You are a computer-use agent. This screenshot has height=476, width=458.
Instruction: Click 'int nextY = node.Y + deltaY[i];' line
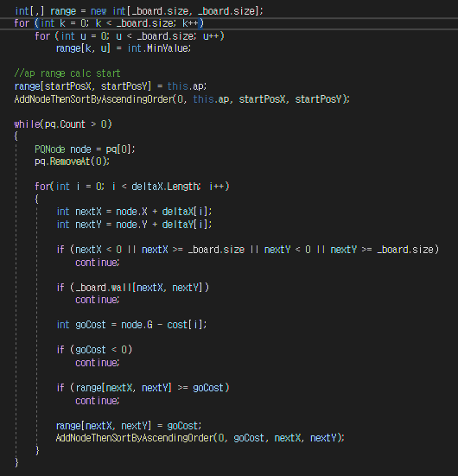(134, 225)
